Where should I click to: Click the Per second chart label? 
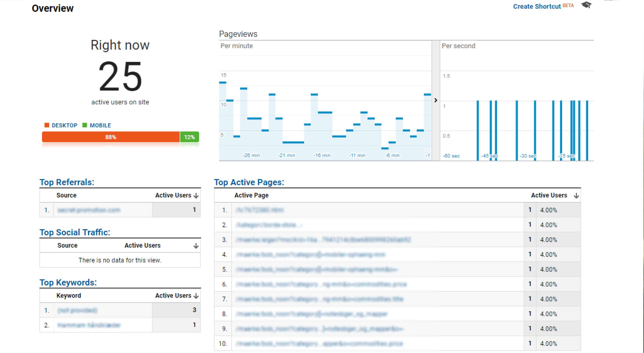click(x=458, y=46)
